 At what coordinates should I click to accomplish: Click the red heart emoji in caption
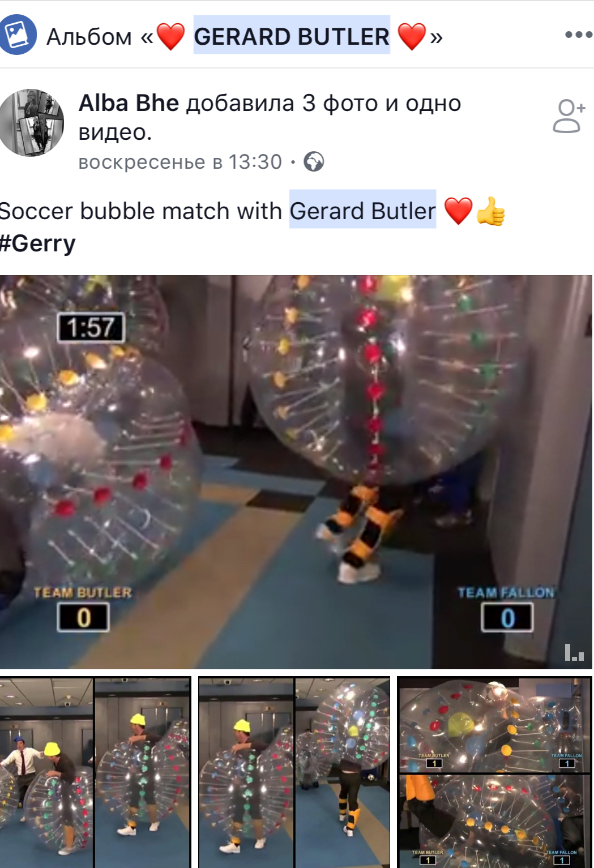(458, 211)
